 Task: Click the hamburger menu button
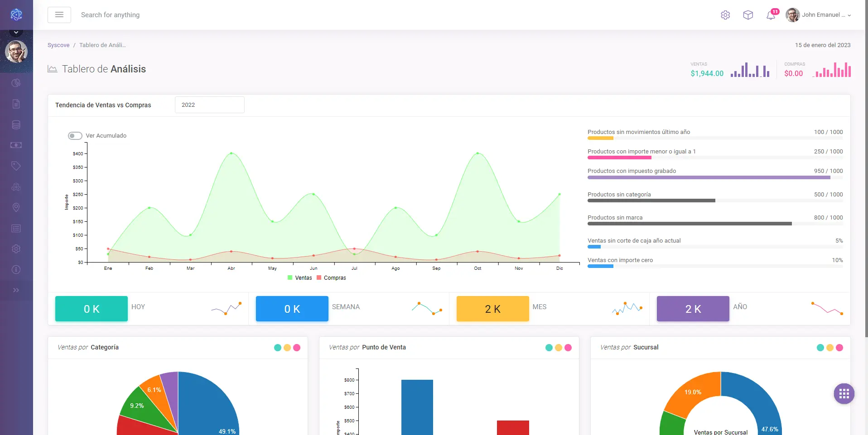pos(59,15)
